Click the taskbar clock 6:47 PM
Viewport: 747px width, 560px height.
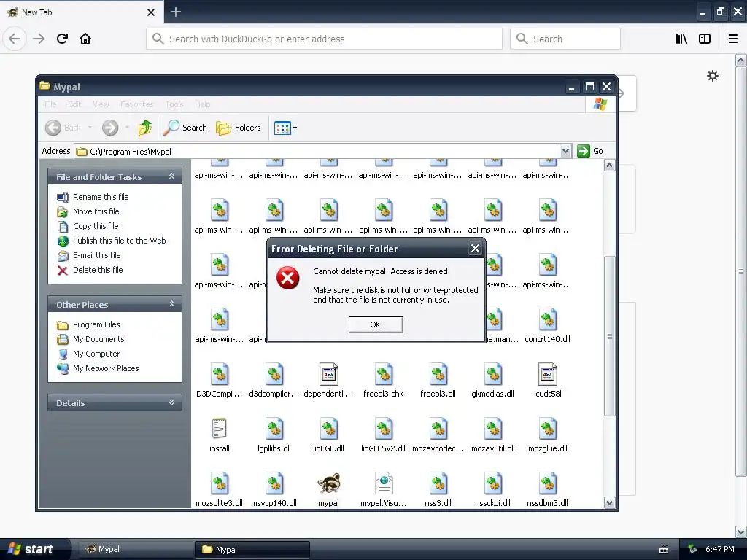719,549
